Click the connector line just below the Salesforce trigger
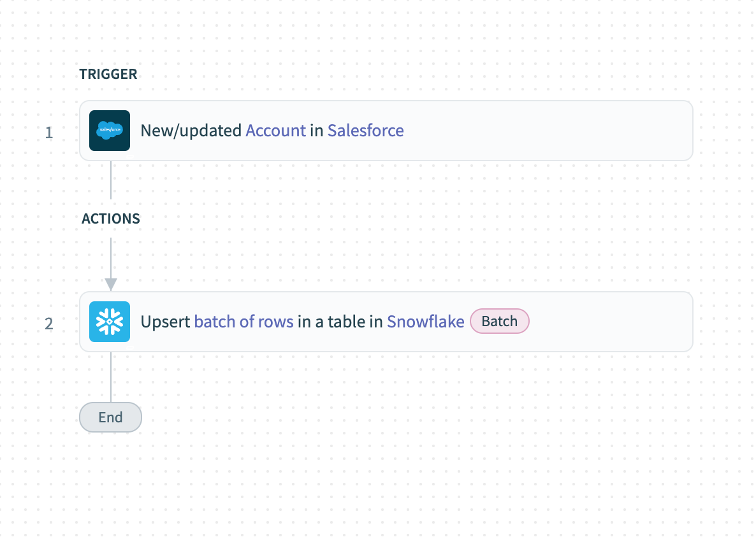This screenshot has width=756, height=537. point(111,180)
